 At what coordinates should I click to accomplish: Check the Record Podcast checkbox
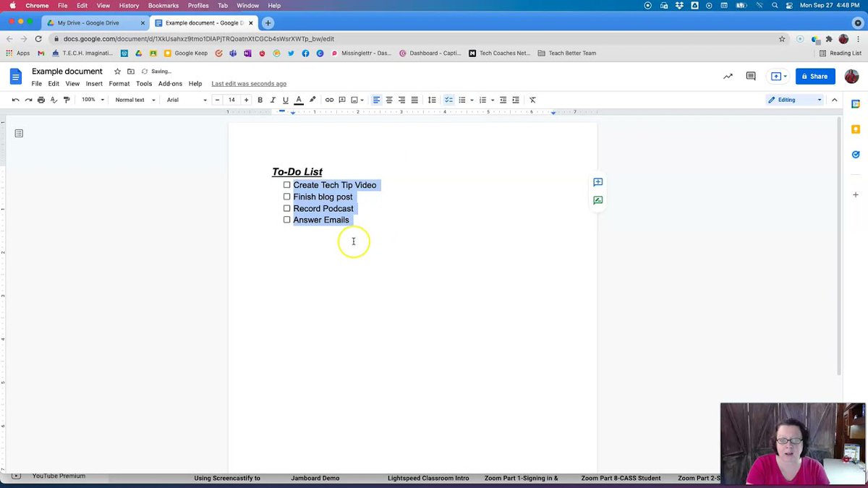coord(286,208)
